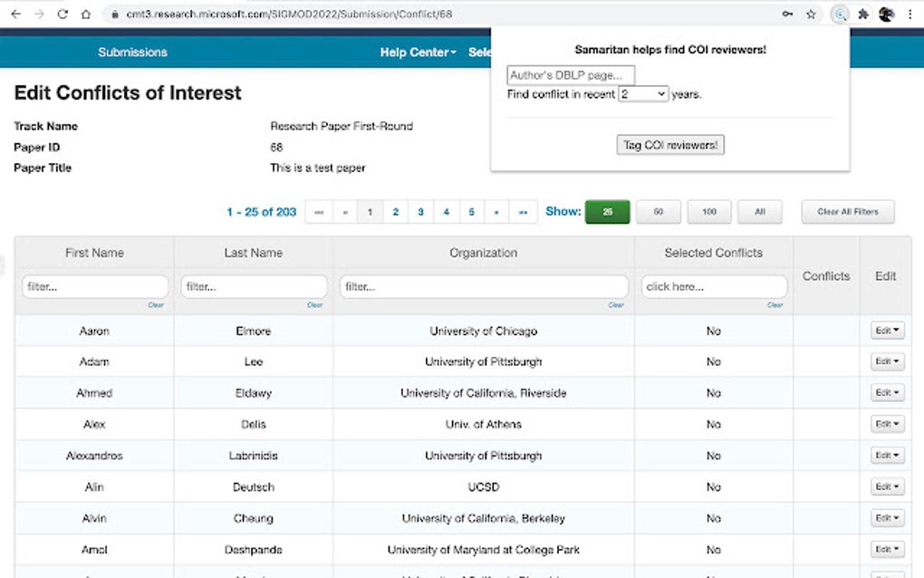Click the First Name filter field

[94, 284]
